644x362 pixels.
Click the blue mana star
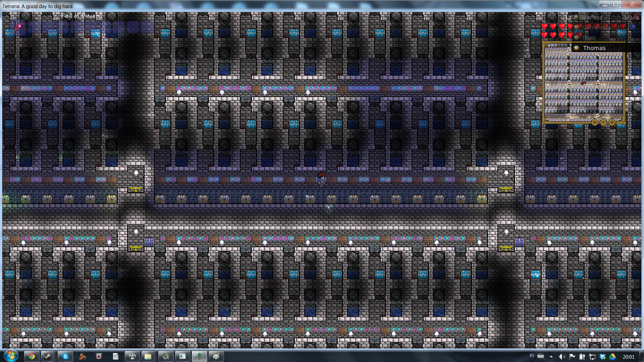pyautogui.click(x=633, y=26)
